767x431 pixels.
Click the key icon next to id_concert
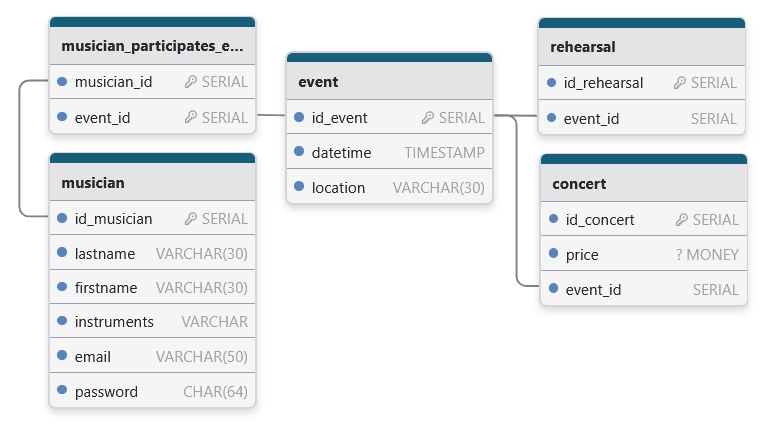click(x=682, y=220)
